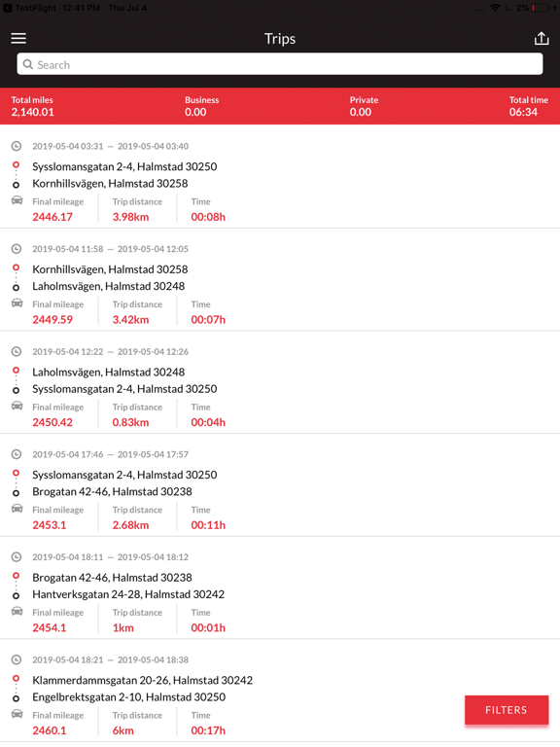The height and width of the screenshot is (747, 560).
Task: Tap Klammerdammsgatan 20-26, Halmstad 30242
Action: tap(142, 680)
